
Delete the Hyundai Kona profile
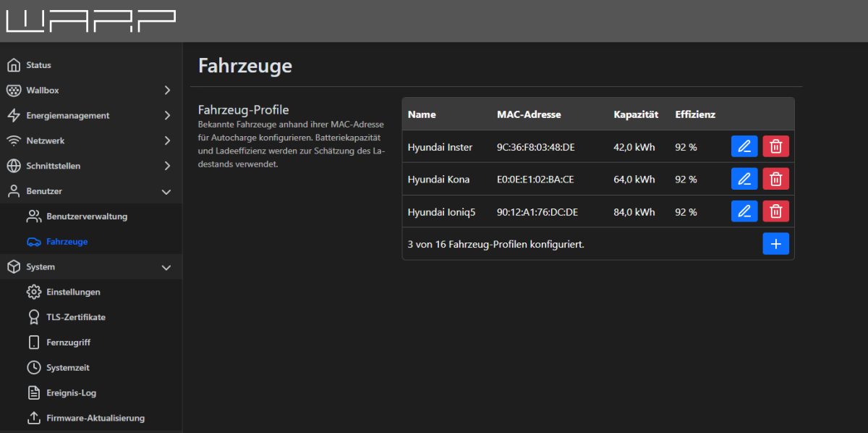pyautogui.click(x=776, y=179)
